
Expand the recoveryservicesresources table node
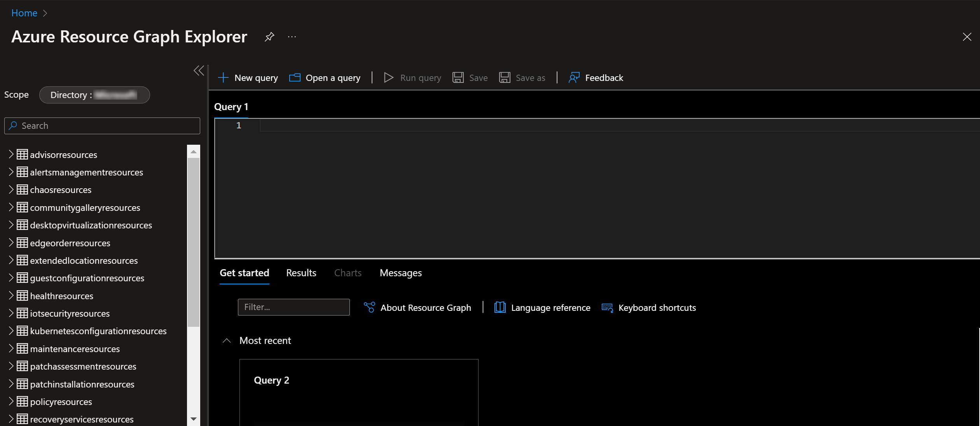pyautogui.click(x=11, y=419)
